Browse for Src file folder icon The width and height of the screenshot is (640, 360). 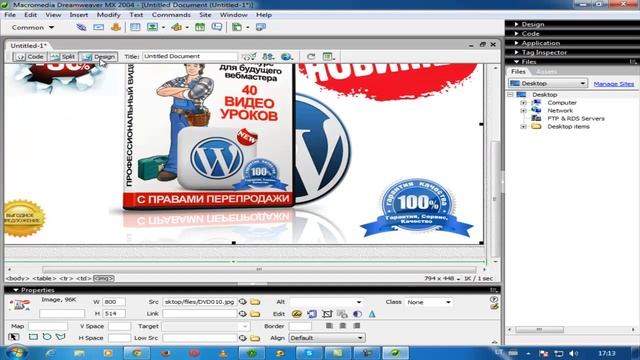255,302
